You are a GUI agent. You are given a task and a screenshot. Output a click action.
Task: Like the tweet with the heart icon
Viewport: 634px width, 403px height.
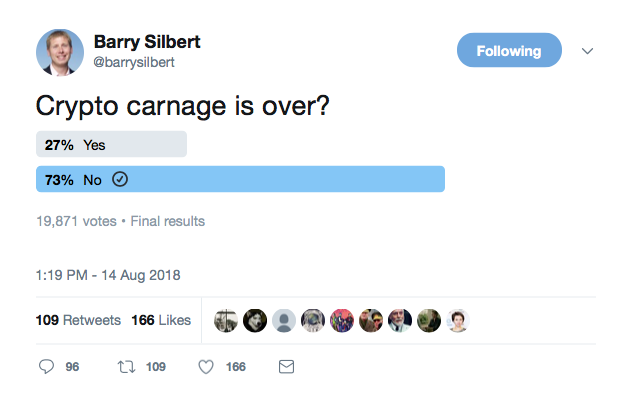(x=206, y=367)
